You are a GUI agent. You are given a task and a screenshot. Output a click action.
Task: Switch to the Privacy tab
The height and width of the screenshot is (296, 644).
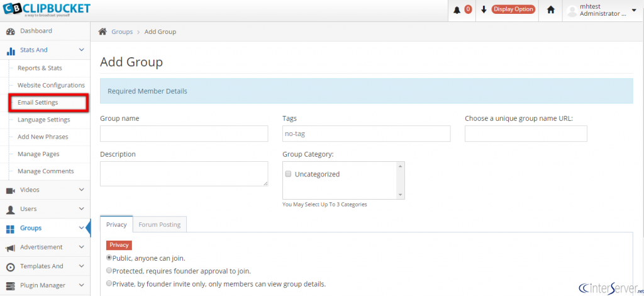point(116,224)
